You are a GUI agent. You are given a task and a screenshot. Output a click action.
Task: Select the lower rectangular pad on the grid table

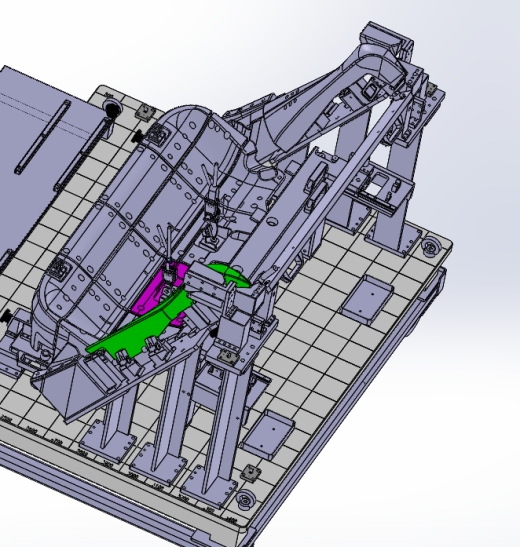coord(268,434)
